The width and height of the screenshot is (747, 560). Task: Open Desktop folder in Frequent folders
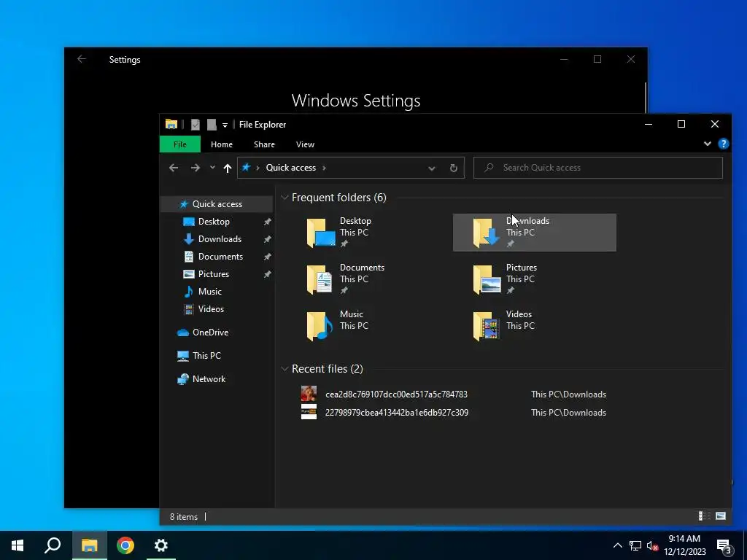point(368,233)
